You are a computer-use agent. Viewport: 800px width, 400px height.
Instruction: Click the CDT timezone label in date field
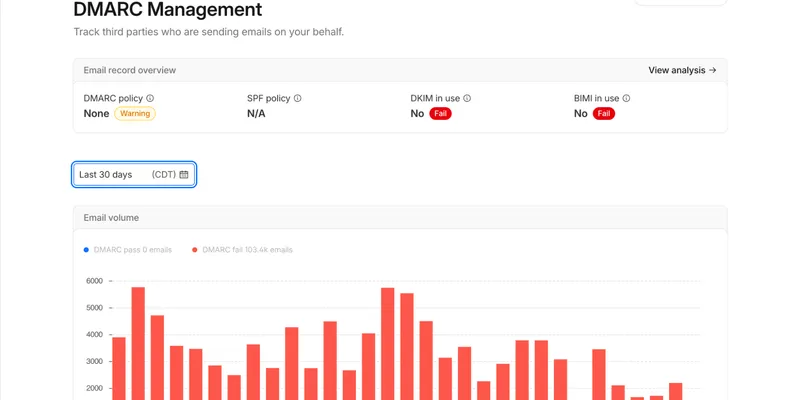point(163,174)
